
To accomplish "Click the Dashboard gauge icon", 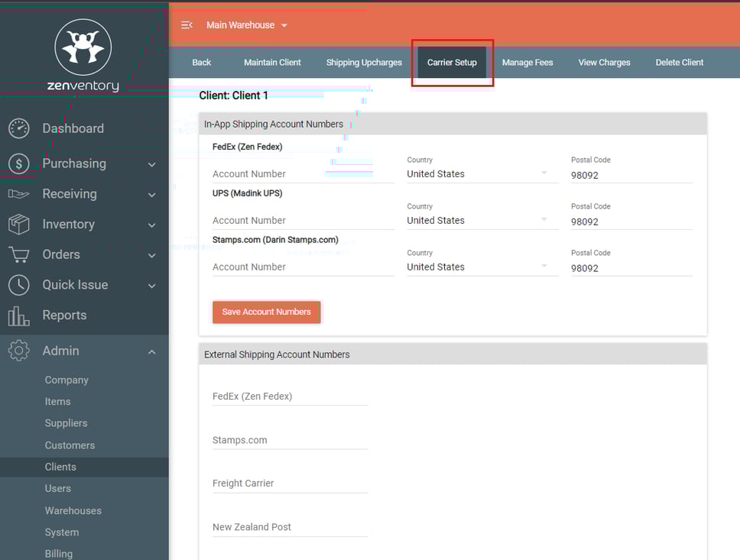I will (x=19, y=128).
